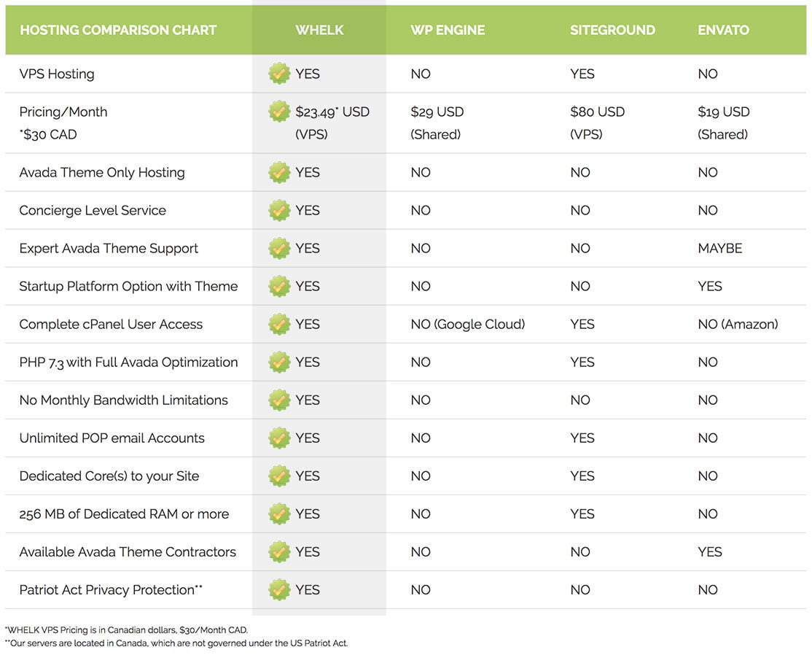Click checkmark badge for Avada Theme Only Hosting
The image size is (812, 655).
[279, 173]
